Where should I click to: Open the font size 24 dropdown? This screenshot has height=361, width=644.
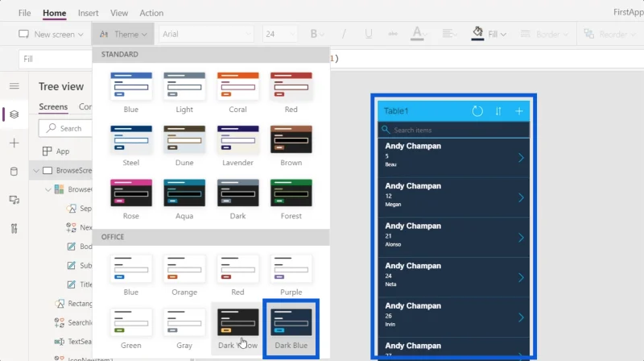click(x=279, y=34)
